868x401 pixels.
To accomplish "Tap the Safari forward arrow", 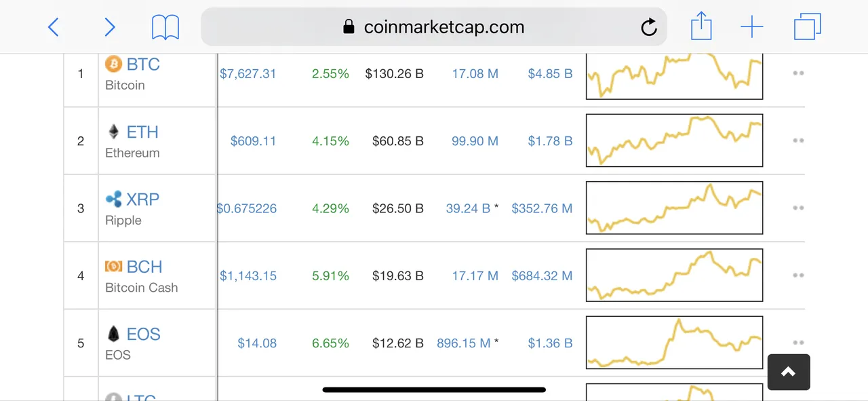I will pos(109,27).
